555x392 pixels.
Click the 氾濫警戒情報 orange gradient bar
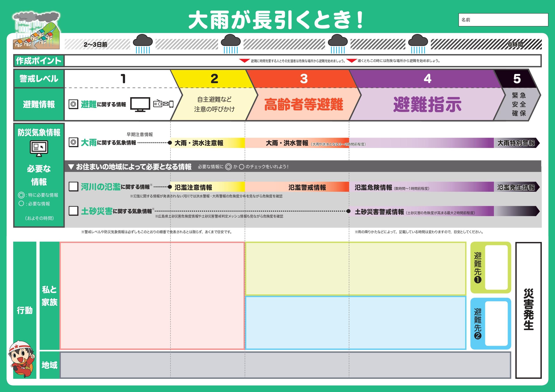point(297,187)
